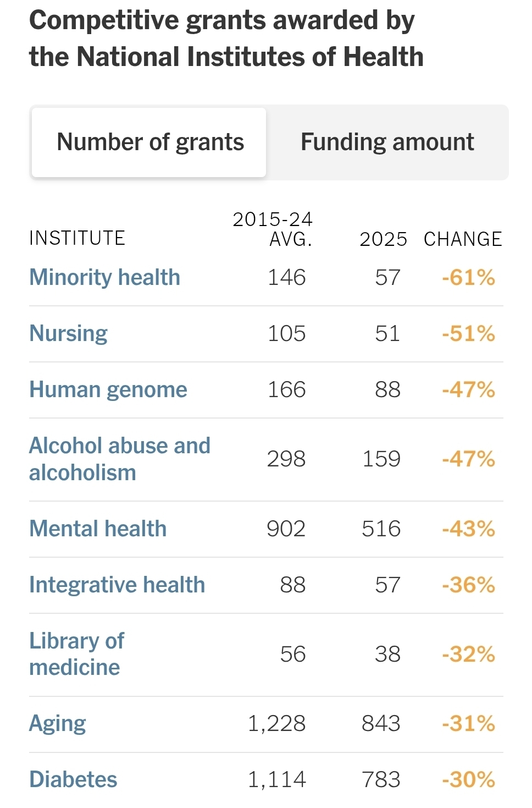Click the Nursing institute link
Image resolution: width=532 pixels, height=808 pixels.
point(68,333)
